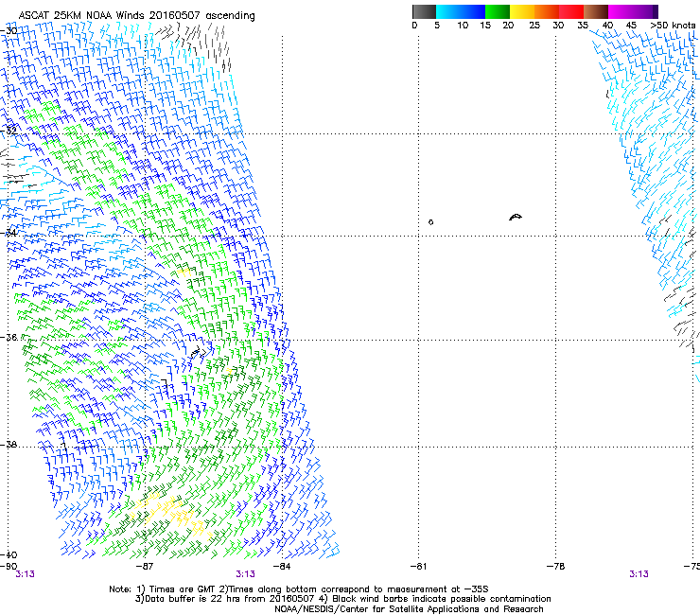The image size is (700, 615).
Task: Click the '-38' latitude axis label
Action: (9, 445)
